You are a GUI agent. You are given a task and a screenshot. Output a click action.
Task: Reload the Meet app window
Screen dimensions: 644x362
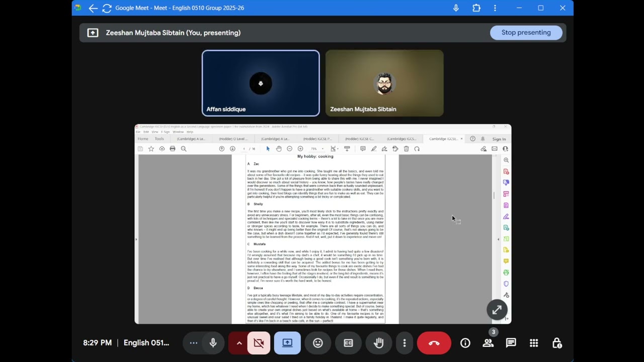107,8
